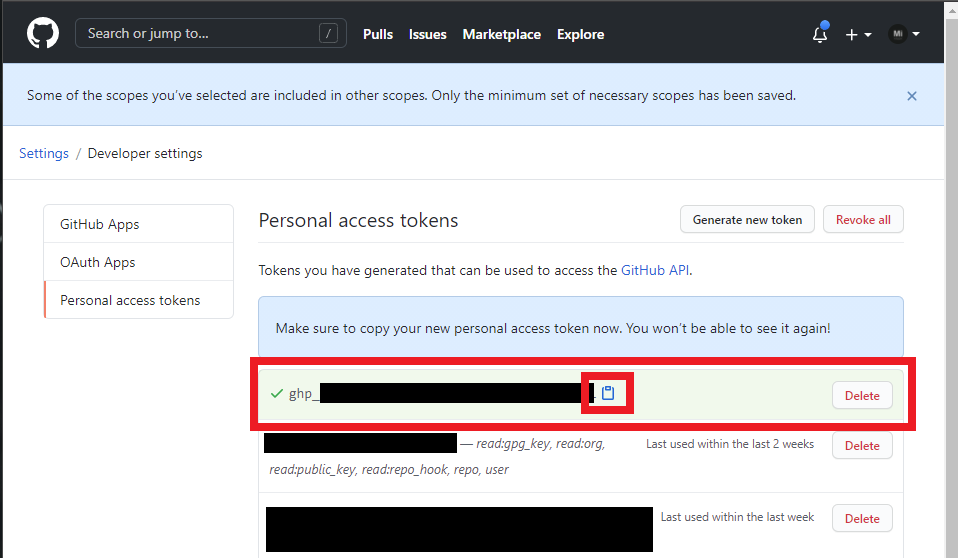The image size is (958, 558).
Task: Copy the new token to clipboard
Action: pyautogui.click(x=608, y=393)
